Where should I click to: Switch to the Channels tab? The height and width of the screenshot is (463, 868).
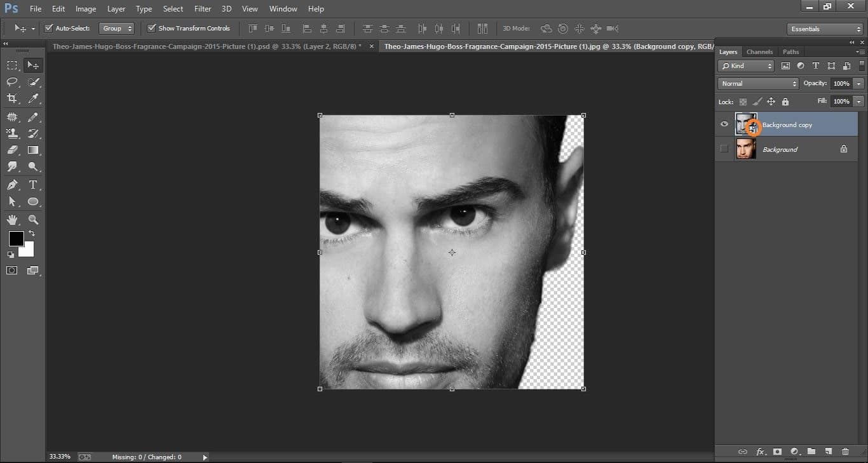[760, 51]
